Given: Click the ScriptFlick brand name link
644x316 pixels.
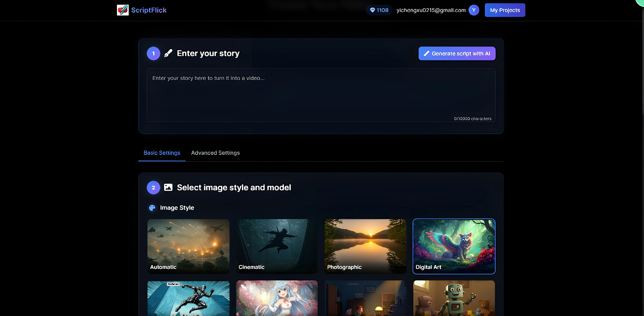Looking at the screenshot, I should coord(149,10).
